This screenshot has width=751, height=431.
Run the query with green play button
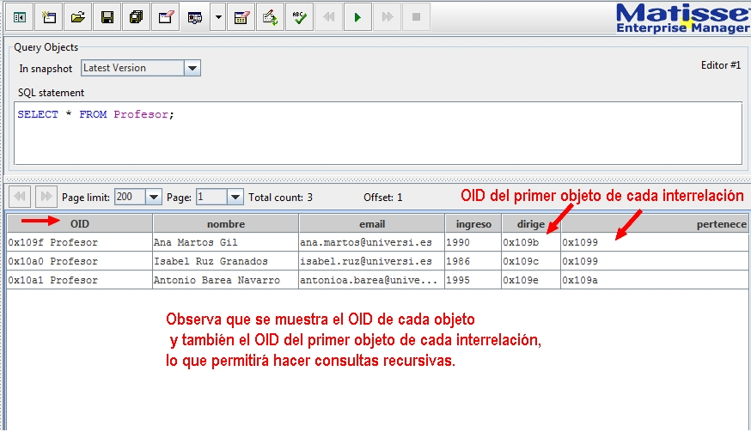click(x=358, y=18)
